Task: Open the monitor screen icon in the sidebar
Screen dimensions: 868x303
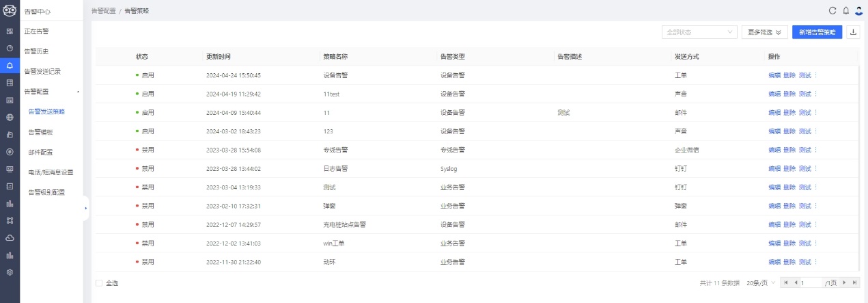Action: [x=10, y=168]
